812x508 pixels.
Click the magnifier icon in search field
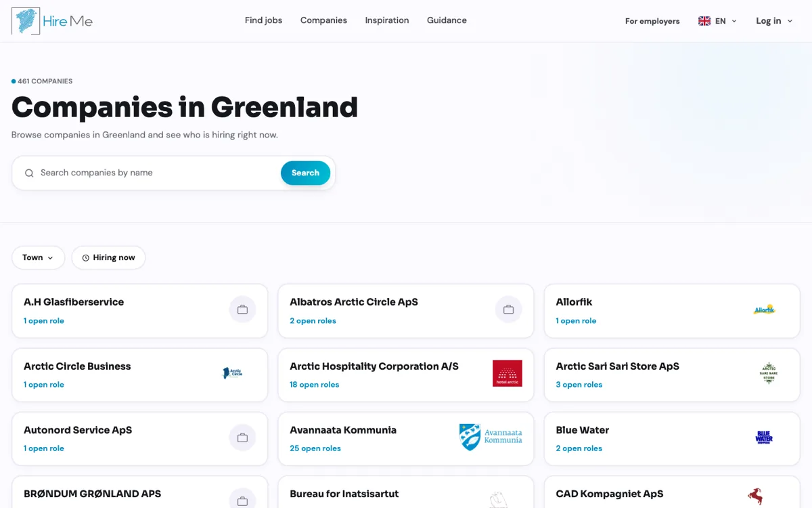pos(29,173)
